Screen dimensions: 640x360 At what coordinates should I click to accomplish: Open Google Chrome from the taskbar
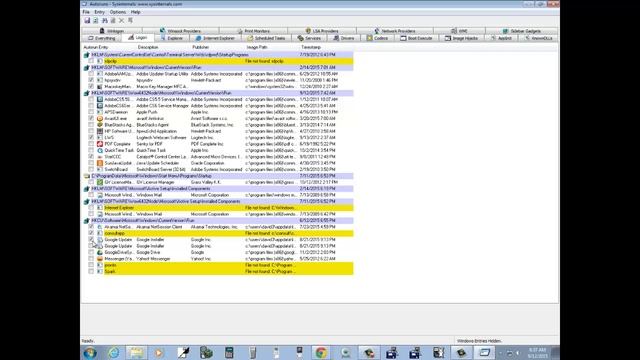click(x=321, y=353)
